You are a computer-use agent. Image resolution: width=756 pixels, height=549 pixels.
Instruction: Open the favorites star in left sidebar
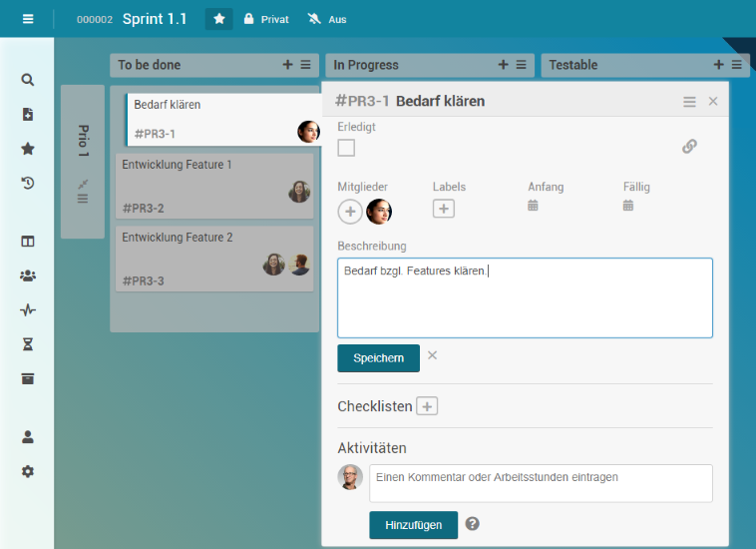click(28, 149)
